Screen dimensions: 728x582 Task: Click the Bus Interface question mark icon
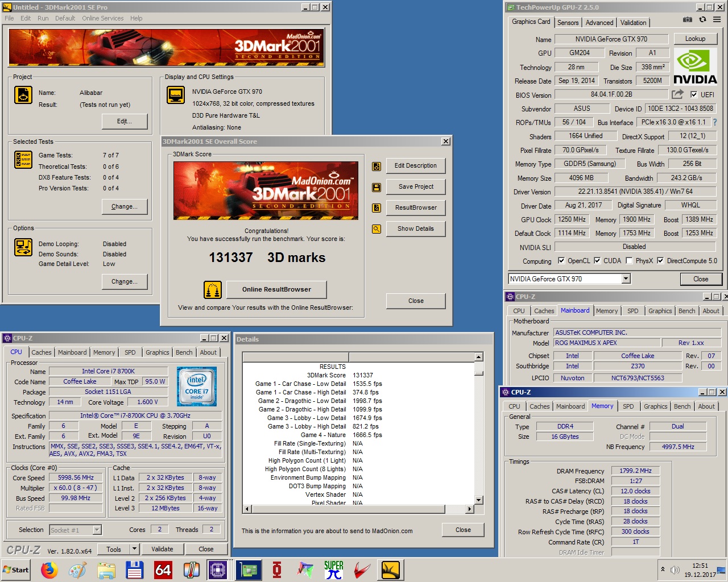point(715,122)
